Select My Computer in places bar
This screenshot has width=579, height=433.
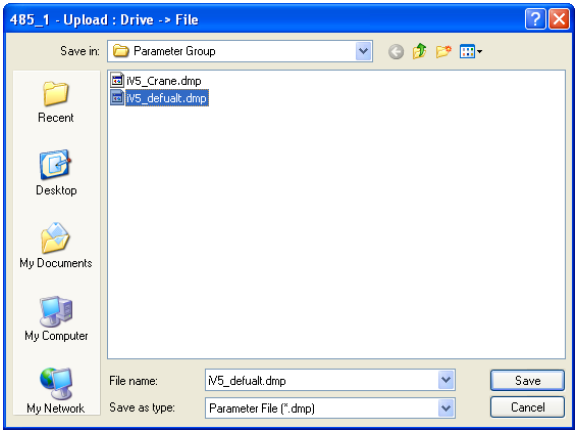click(x=56, y=318)
